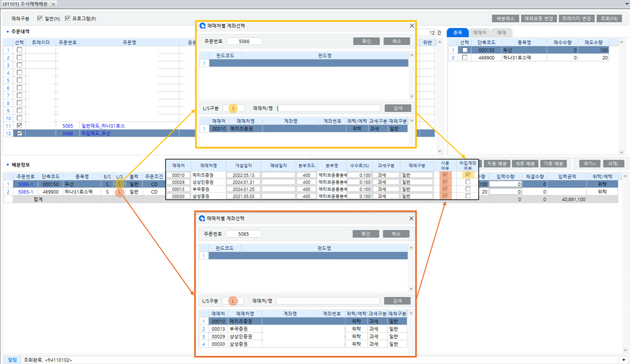
Task: Click the 2022.05.13 개설일자 cell
Action: 243,175
